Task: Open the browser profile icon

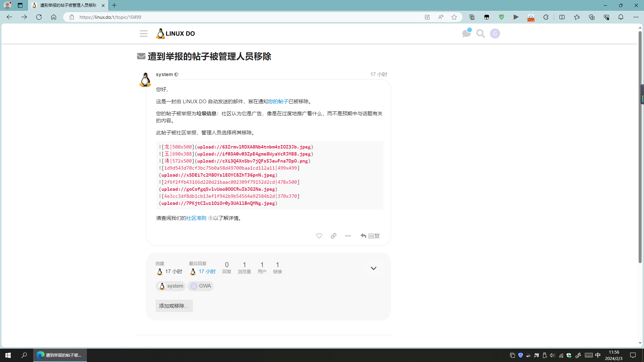Action: 7,5
